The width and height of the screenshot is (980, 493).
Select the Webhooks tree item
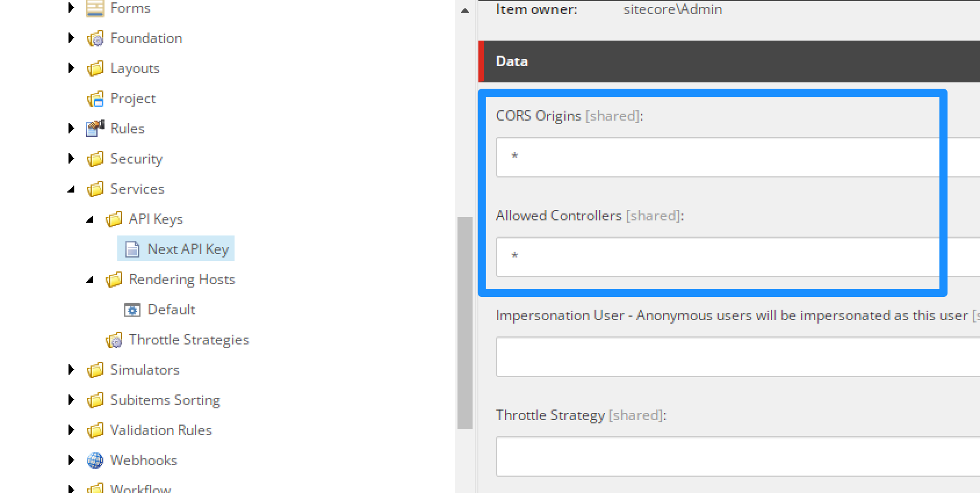point(143,461)
